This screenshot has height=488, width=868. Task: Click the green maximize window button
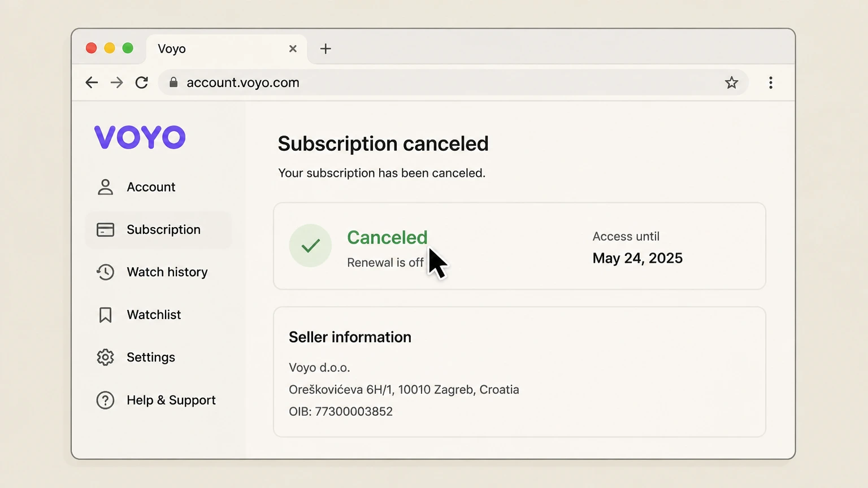(x=128, y=48)
